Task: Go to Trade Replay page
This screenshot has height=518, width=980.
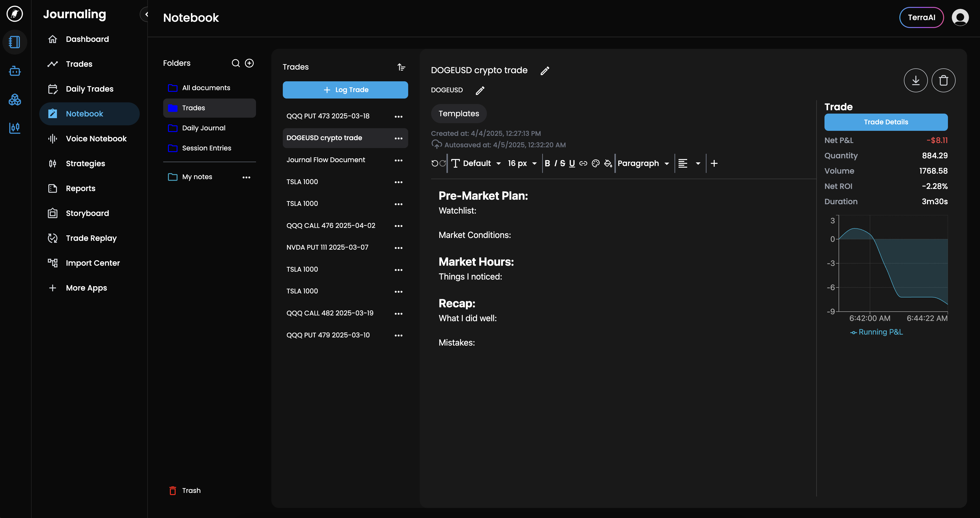Action: point(91,238)
